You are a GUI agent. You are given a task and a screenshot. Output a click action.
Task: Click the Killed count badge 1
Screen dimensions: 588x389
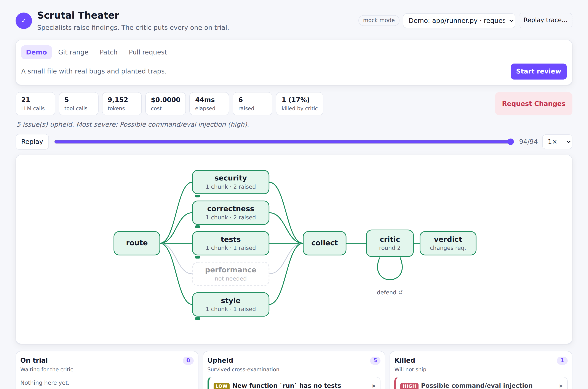click(x=562, y=360)
